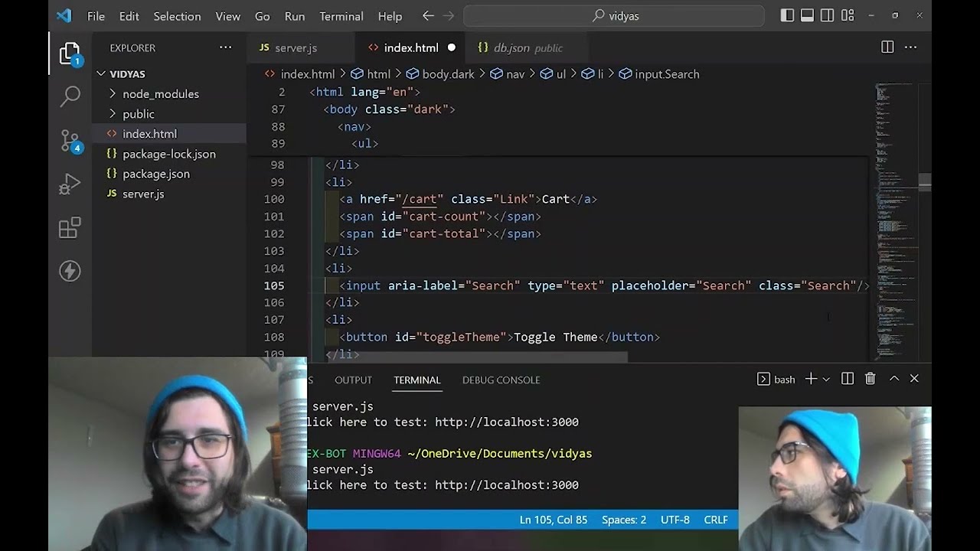980x551 pixels.
Task: Close the terminal panel
Action: [x=914, y=379]
